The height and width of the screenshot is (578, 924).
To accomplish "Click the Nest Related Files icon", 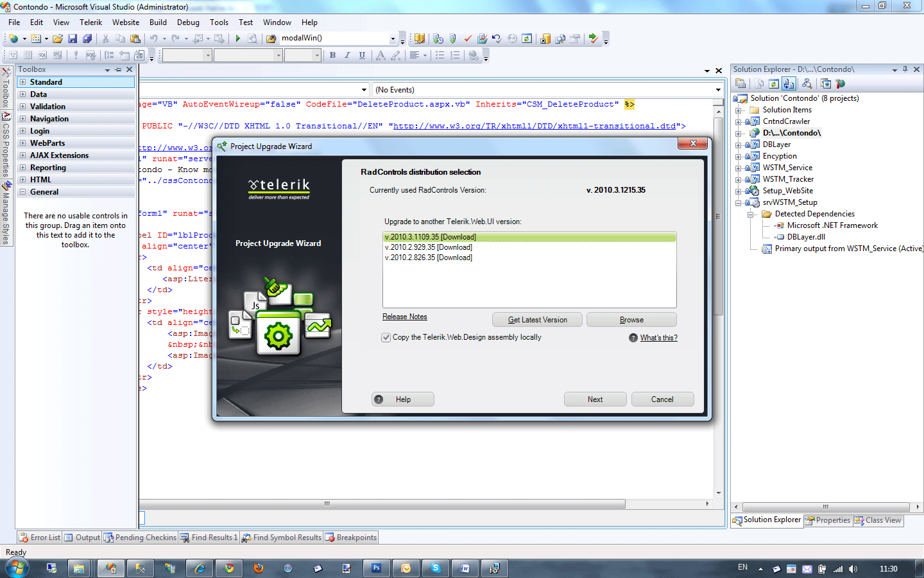I will tap(789, 83).
